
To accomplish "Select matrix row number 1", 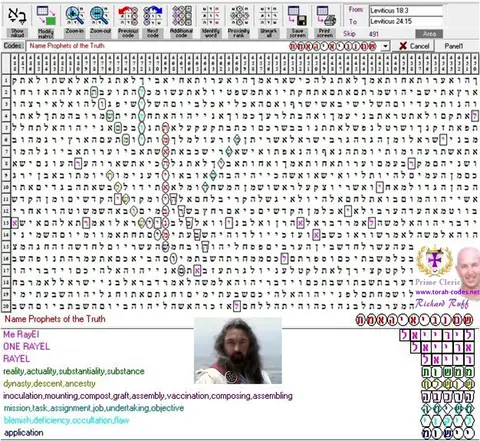I will (6, 80).
